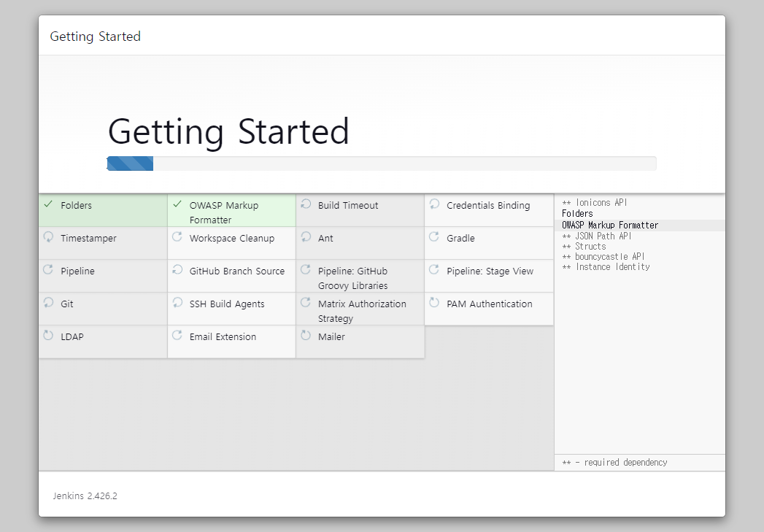Viewport: 764px width, 532px height.
Task: Click the pending icon next to Matrix Authorization Strategy
Action: coord(306,303)
